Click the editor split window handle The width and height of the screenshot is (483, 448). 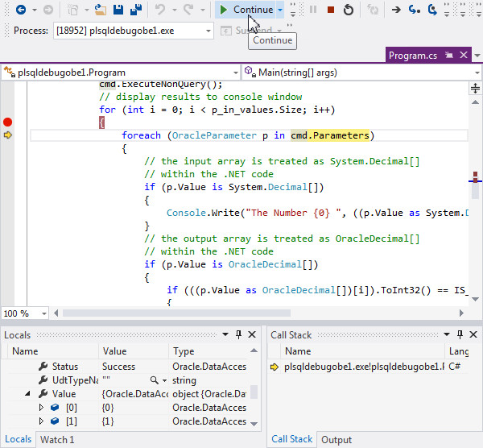(x=475, y=88)
